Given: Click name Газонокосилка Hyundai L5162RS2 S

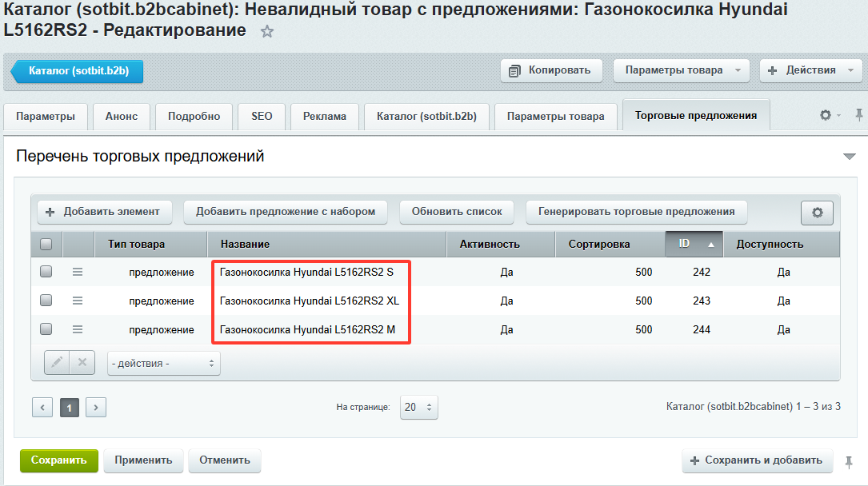Looking at the screenshot, I should (x=306, y=272).
